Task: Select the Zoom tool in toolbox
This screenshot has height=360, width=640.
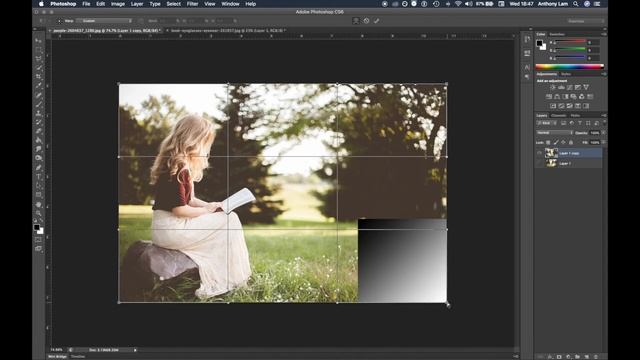Action: pyautogui.click(x=38, y=213)
